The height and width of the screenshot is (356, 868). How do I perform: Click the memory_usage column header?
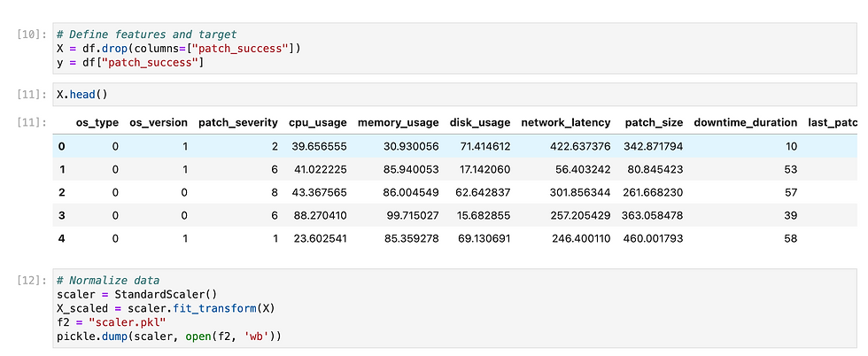point(398,123)
